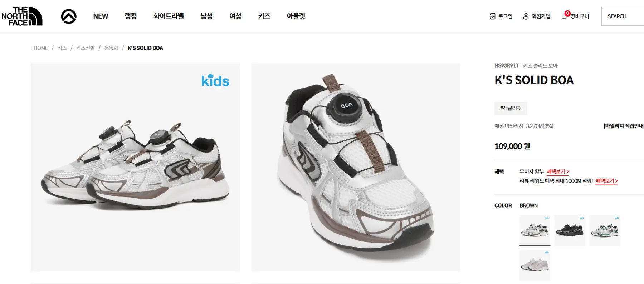Open 운동화 breadcrumb category
This screenshot has height=284, width=644.
pos(111,48)
